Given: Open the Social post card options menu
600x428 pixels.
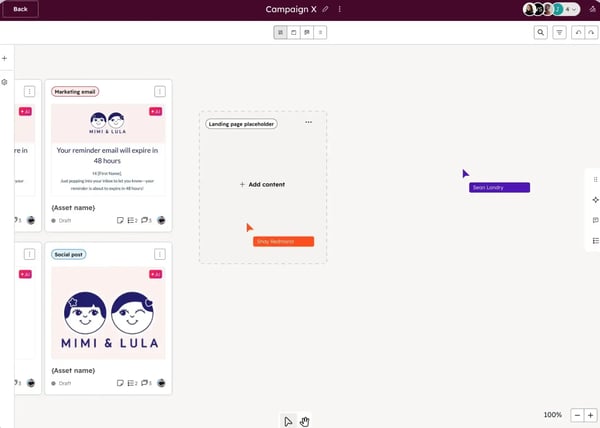Looking at the screenshot, I should [x=160, y=254].
